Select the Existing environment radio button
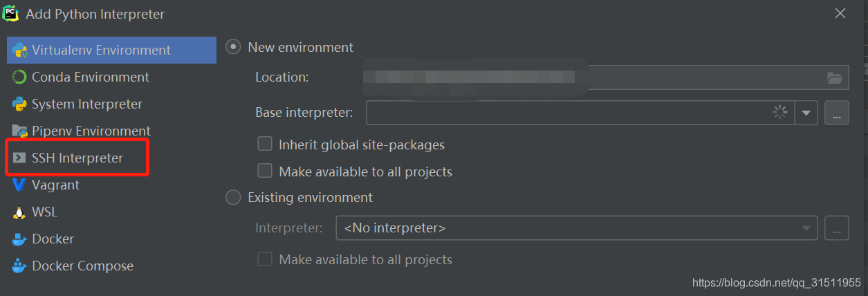The height and width of the screenshot is (296, 868). point(234,198)
